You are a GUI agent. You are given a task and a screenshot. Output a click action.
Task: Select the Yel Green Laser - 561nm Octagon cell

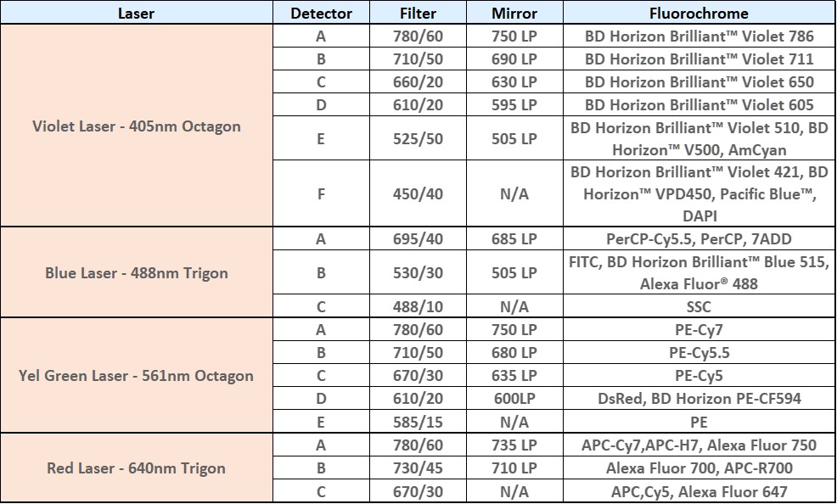[x=137, y=376]
